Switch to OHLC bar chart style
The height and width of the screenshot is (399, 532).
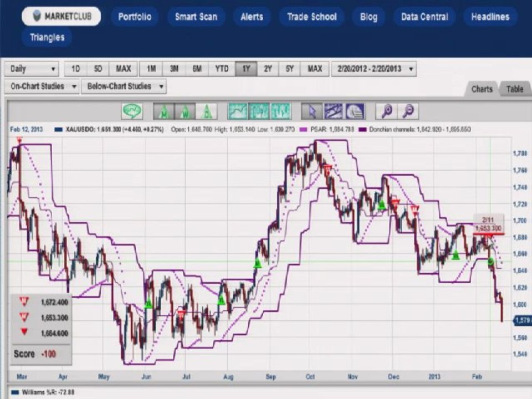pyautogui.click(x=280, y=111)
